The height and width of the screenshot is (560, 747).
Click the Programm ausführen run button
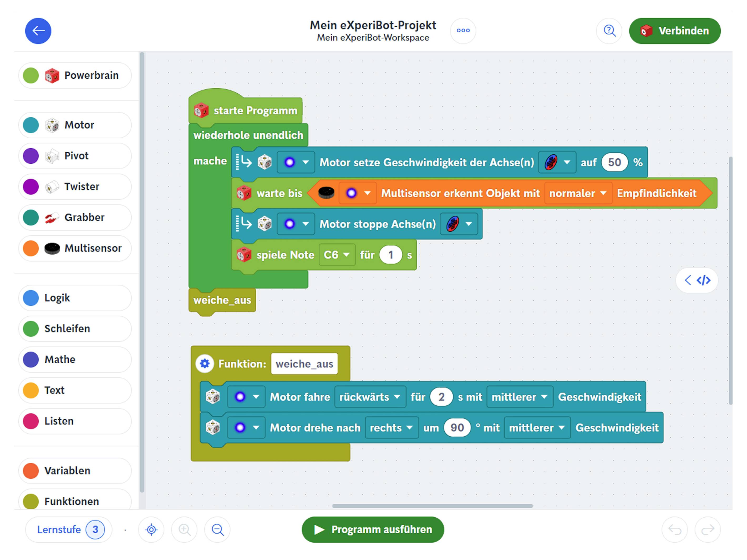373,529
